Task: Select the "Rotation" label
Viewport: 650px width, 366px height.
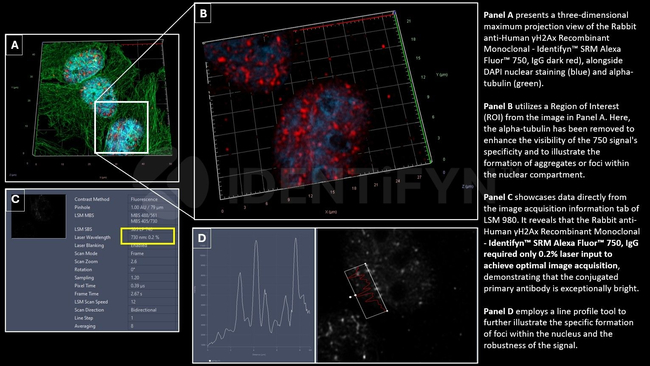Action: click(x=83, y=269)
